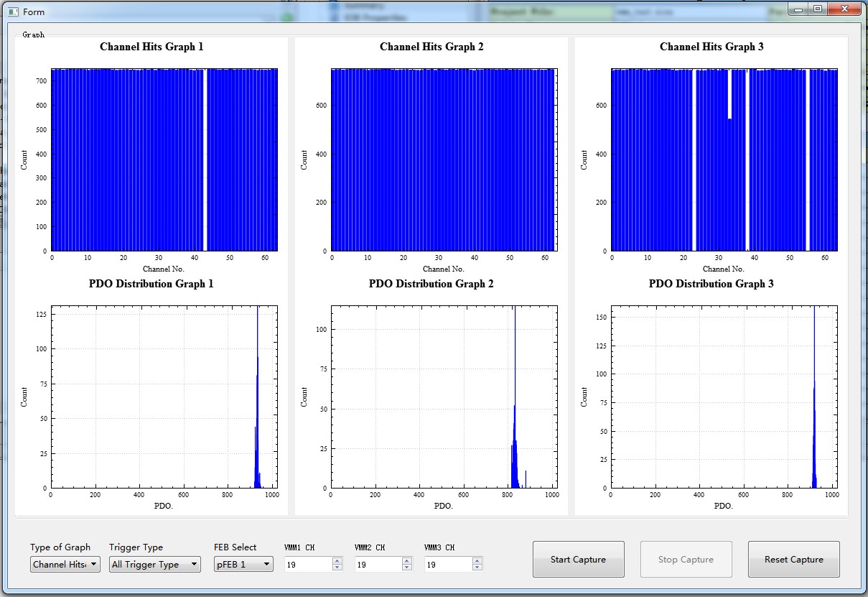This screenshot has width=868, height=597.
Task: Increase VMM3 CH with up arrow
Action: (x=477, y=561)
